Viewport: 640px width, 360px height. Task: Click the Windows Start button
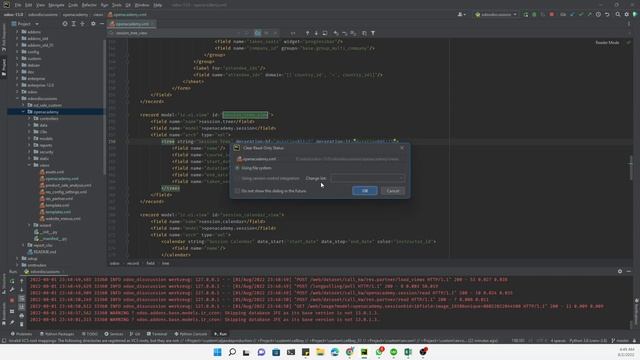coord(218,352)
